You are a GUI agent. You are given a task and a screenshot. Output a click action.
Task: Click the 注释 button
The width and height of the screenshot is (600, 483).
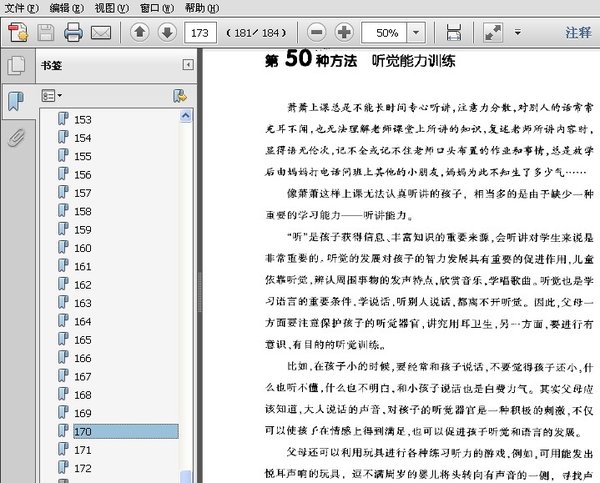[577, 32]
